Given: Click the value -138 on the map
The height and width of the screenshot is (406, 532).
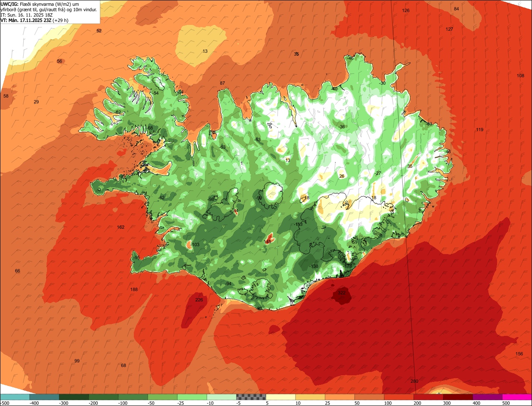Looking at the screenshot, I should coord(314,266).
